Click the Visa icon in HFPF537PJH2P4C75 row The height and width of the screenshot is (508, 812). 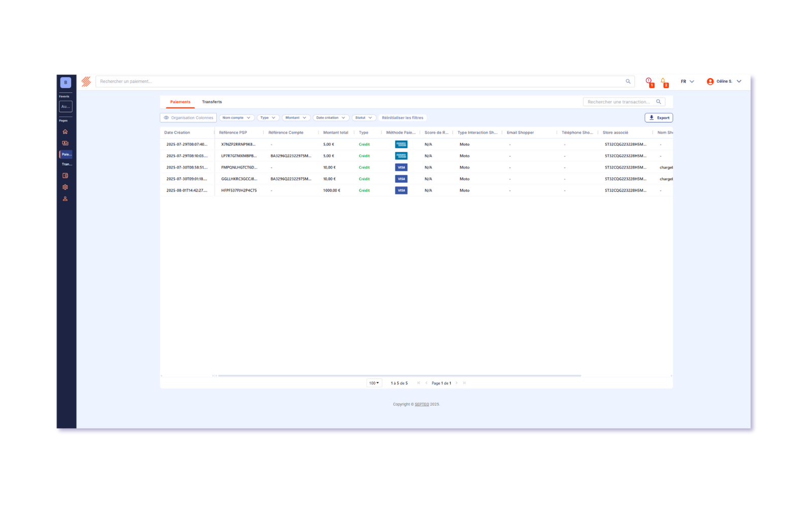(x=401, y=190)
